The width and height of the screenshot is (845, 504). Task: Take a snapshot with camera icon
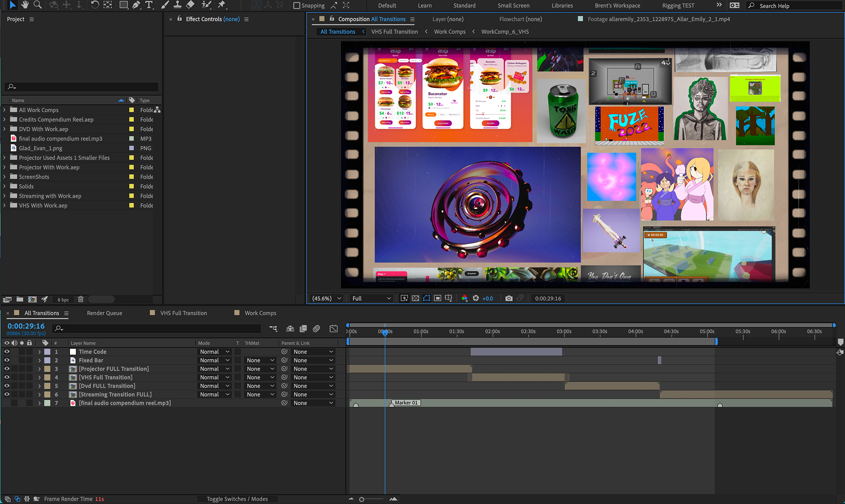coord(509,298)
